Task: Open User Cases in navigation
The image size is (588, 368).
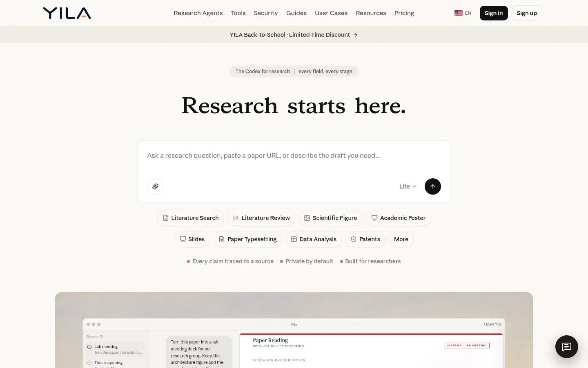Action: point(331,13)
